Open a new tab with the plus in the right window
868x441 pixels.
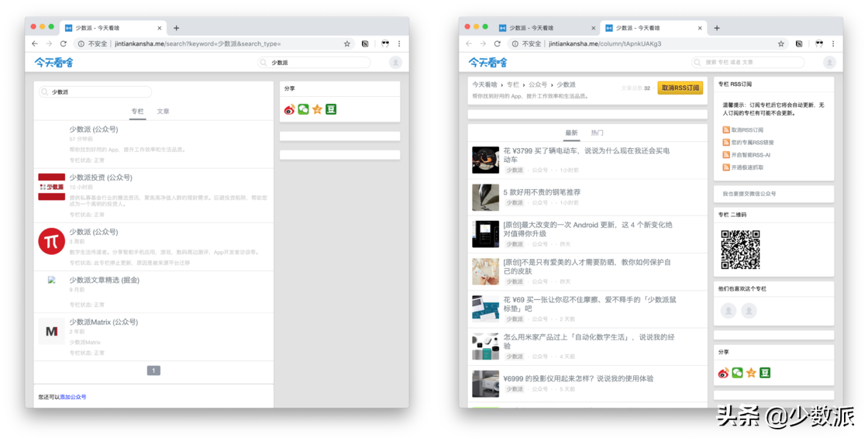[x=717, y=28]
